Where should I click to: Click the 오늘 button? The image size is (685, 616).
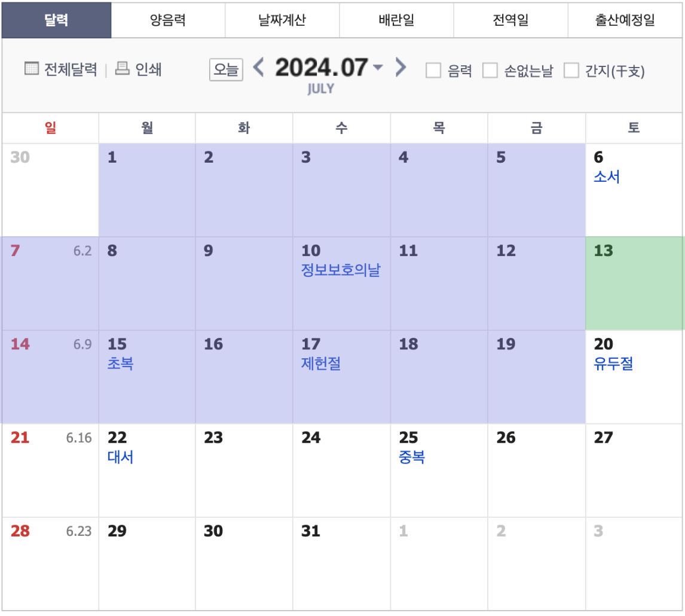tap(227, 68)
